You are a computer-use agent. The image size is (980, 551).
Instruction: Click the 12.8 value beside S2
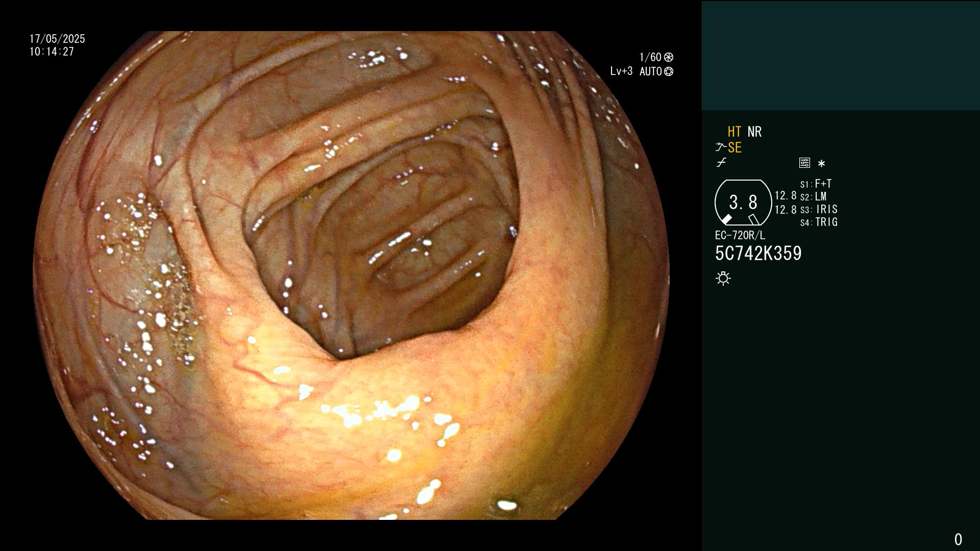tap(786, 196)
